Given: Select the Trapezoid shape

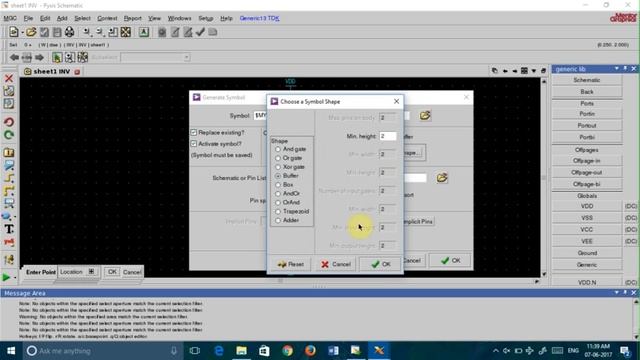Looking at the screenshot, I should click(278, 211).
